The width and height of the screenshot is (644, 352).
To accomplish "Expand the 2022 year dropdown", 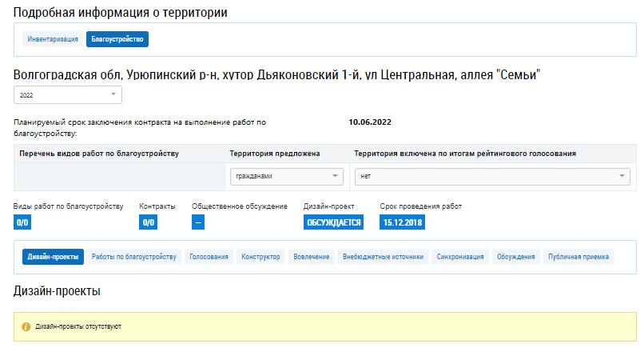I will pos(67,95).
